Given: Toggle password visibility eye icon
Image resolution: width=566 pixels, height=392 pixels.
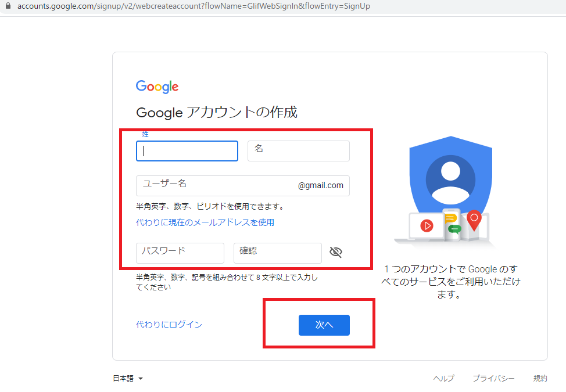Looking at the screenshot, I should click(336, 252).
